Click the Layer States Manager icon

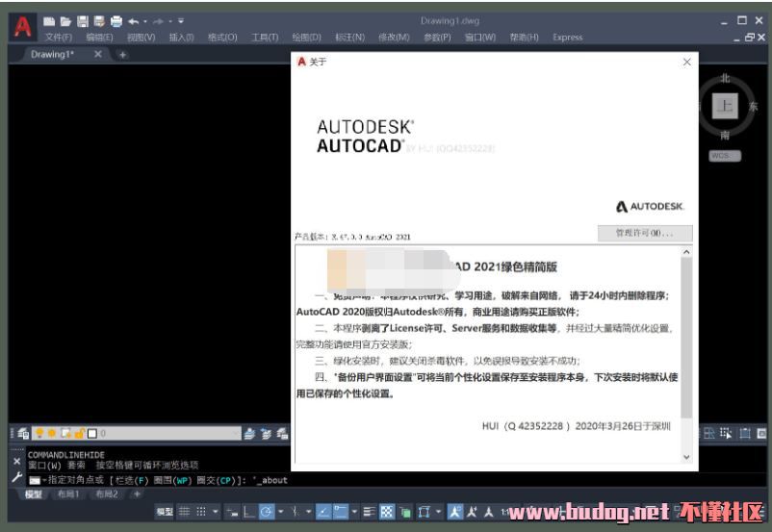coord(283,434)
